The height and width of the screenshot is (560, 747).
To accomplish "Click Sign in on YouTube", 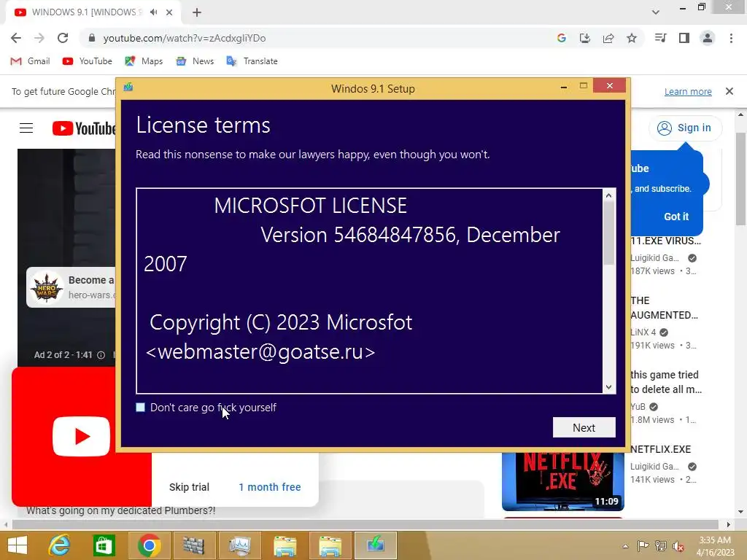I will coord(685,128).
